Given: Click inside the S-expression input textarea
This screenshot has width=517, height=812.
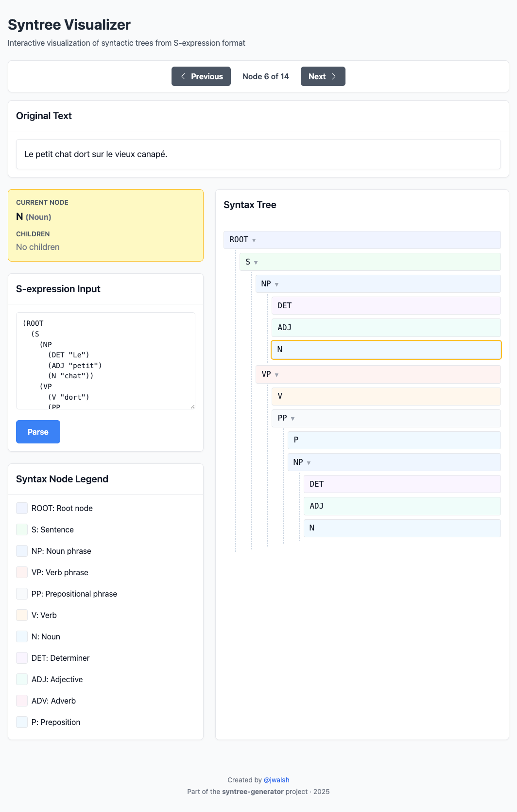Looking at the screenshot, I should pos(105,360).
